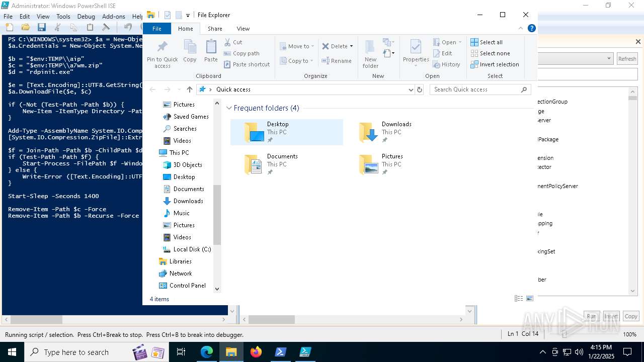Click the Search Quick access field
644x362 pixels.
(x=480, y=89)
